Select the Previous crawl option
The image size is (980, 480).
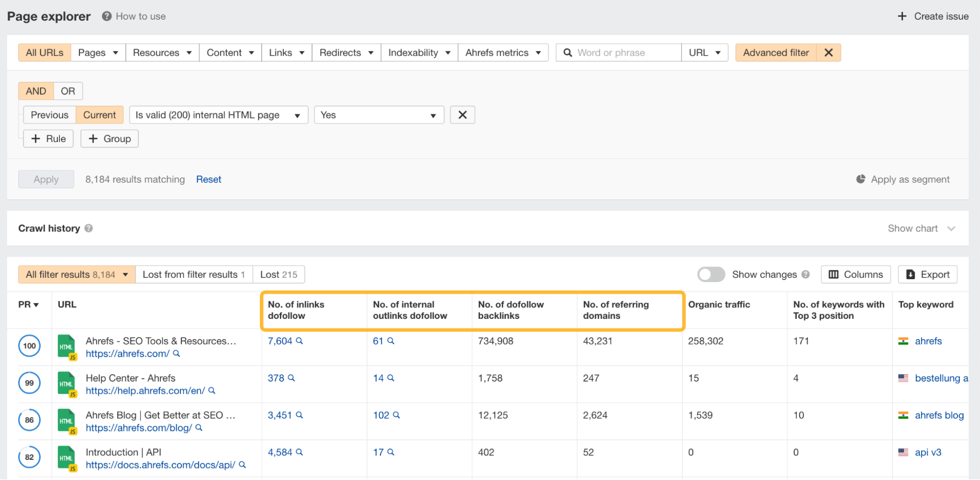[x=49, y=115]
